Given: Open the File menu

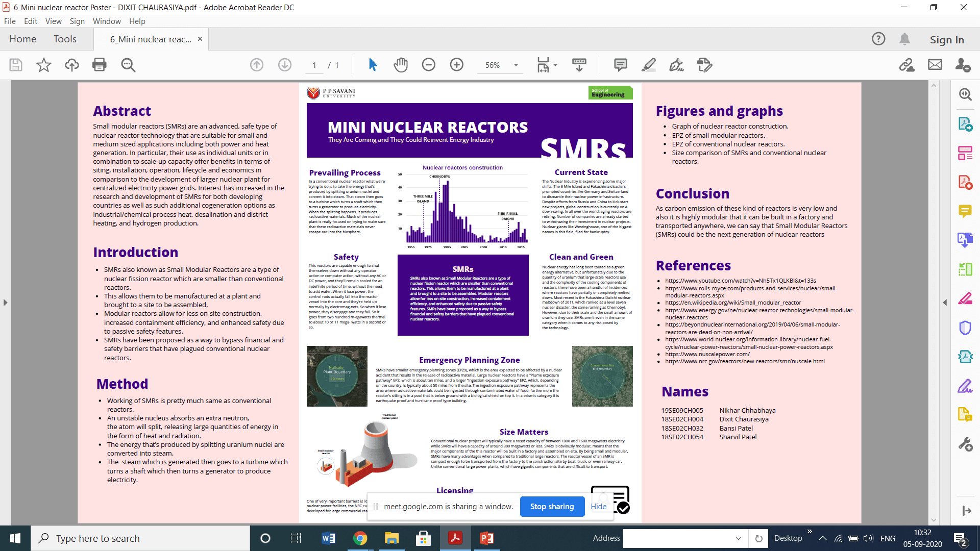Looking at the screenshot, I should tap(10, 21).
